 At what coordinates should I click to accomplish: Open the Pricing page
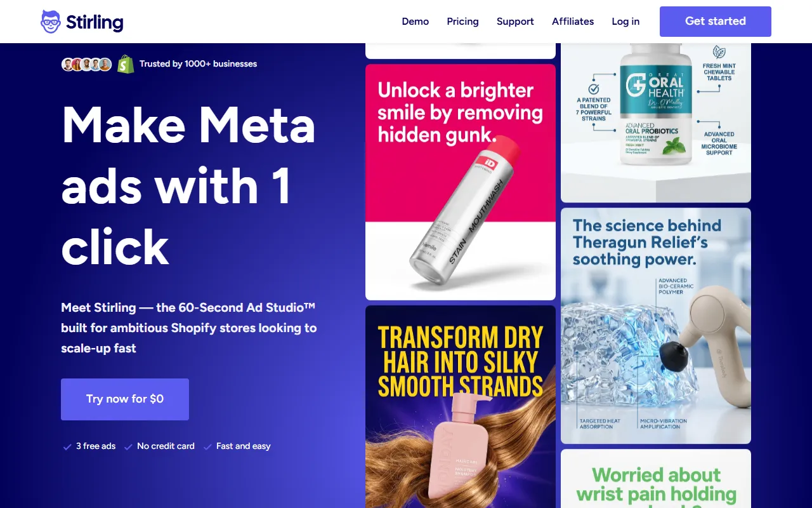tap(463, 22)
